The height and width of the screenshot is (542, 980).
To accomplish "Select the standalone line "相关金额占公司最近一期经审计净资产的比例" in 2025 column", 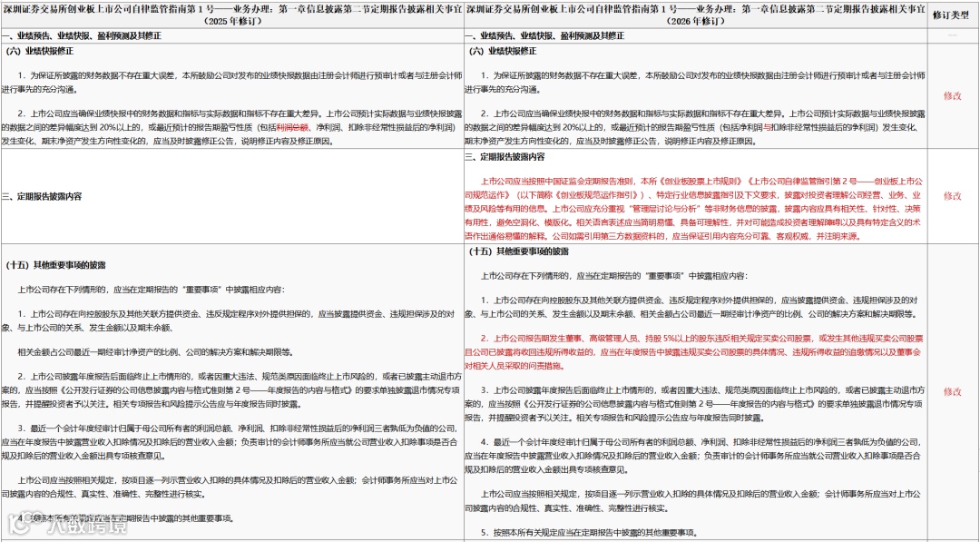I will tap(154, 351).
